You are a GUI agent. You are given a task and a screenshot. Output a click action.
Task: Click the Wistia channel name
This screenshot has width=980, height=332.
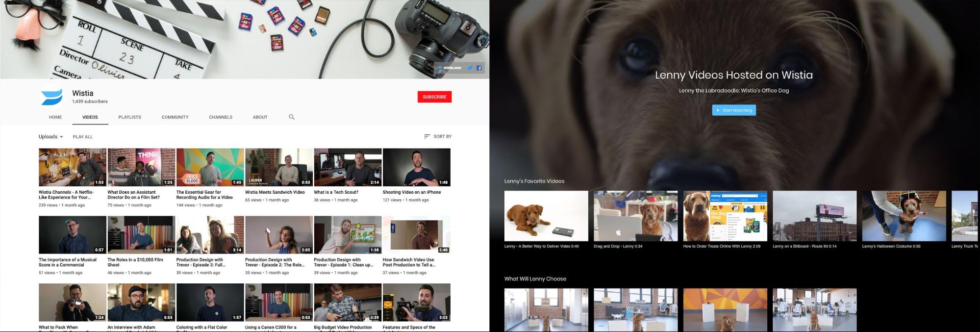point(82,93)
